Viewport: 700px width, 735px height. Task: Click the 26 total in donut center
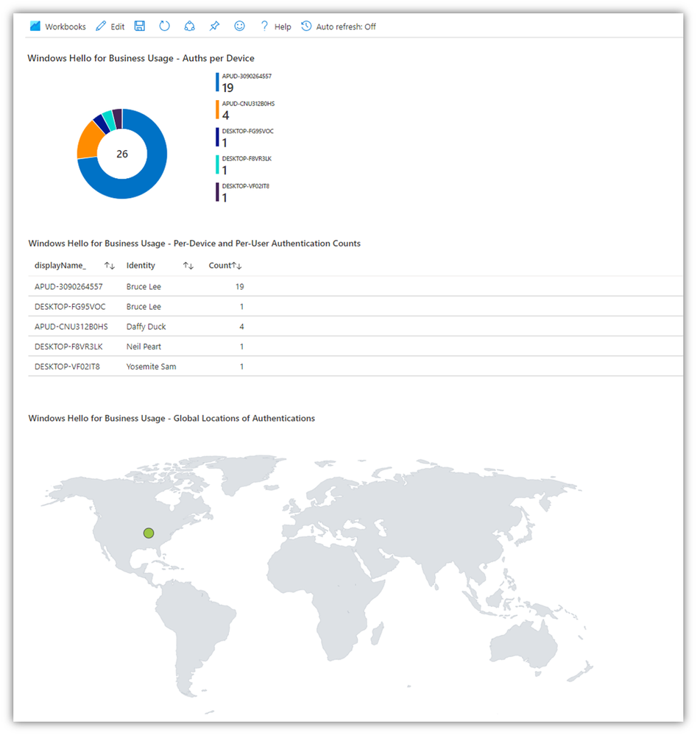pyautogui.click(x=122, y=154)
